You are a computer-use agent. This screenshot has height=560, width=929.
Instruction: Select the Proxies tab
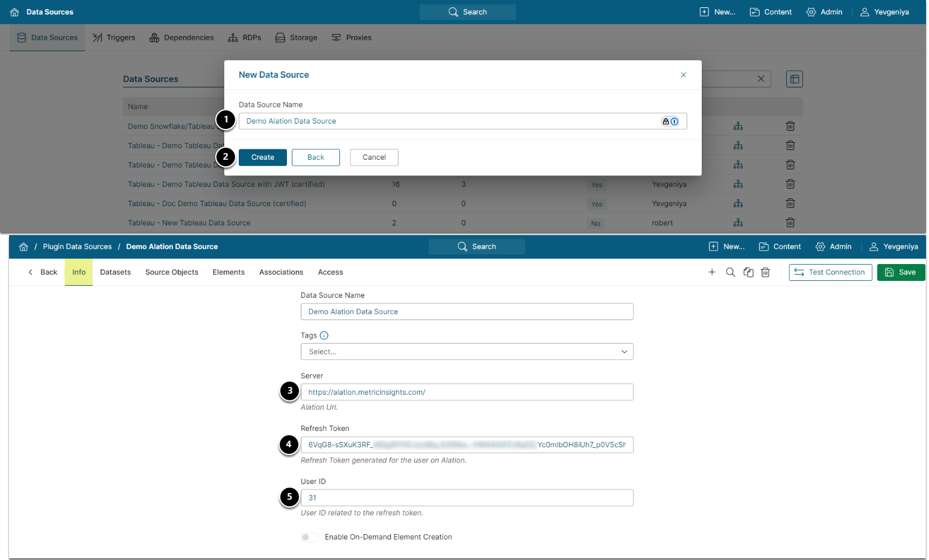tap(351, 37)
